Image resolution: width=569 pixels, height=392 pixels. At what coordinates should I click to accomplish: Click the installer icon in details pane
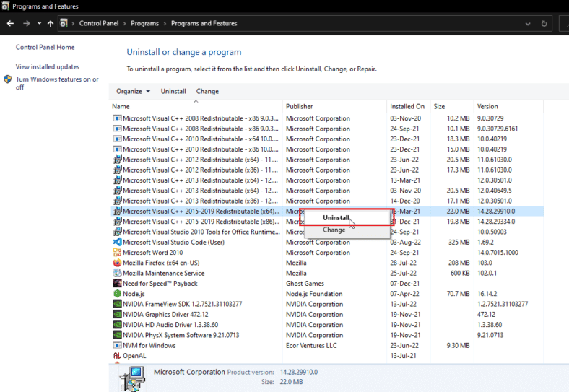(x=132, y=378)
